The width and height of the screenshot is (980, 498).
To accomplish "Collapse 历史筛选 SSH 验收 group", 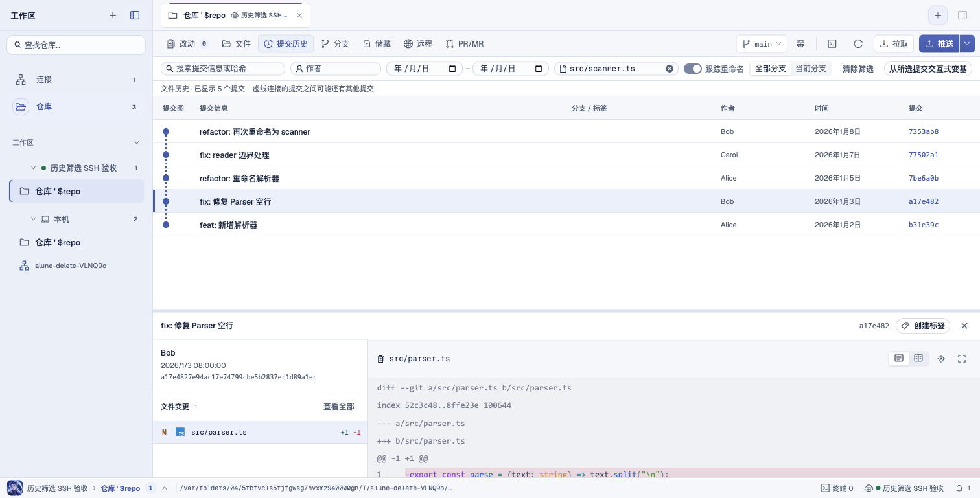I will coord(34,168).
